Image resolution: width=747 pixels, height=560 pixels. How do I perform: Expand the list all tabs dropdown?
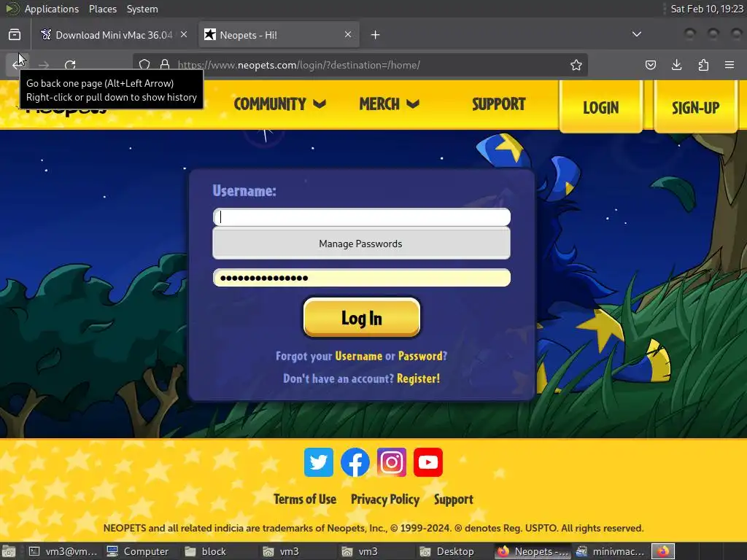point(636,35)
